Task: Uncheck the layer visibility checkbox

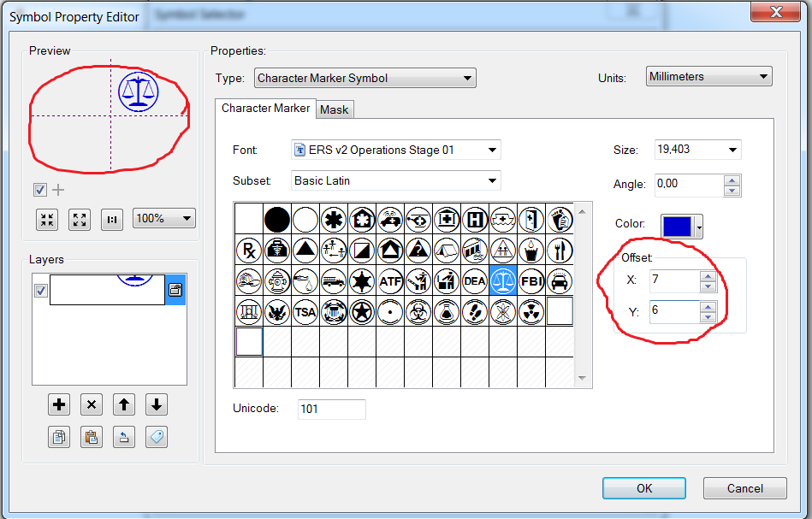Action: click(x=40, y=291)
